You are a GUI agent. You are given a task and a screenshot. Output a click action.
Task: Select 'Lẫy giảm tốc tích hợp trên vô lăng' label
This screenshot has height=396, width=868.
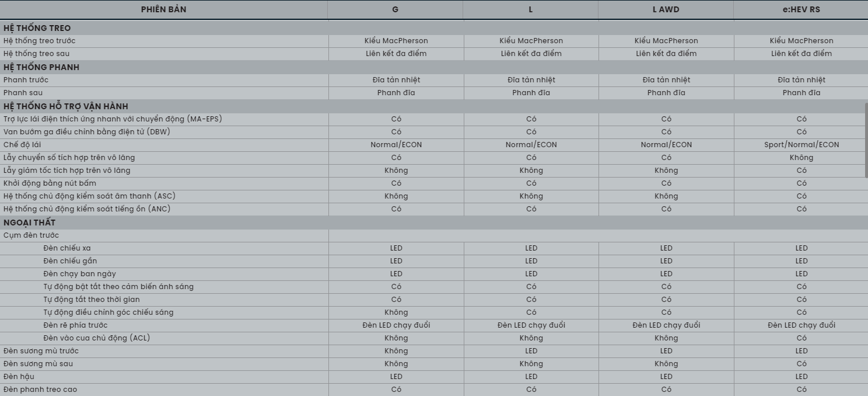pyautogui.click(x=66, y=171)
